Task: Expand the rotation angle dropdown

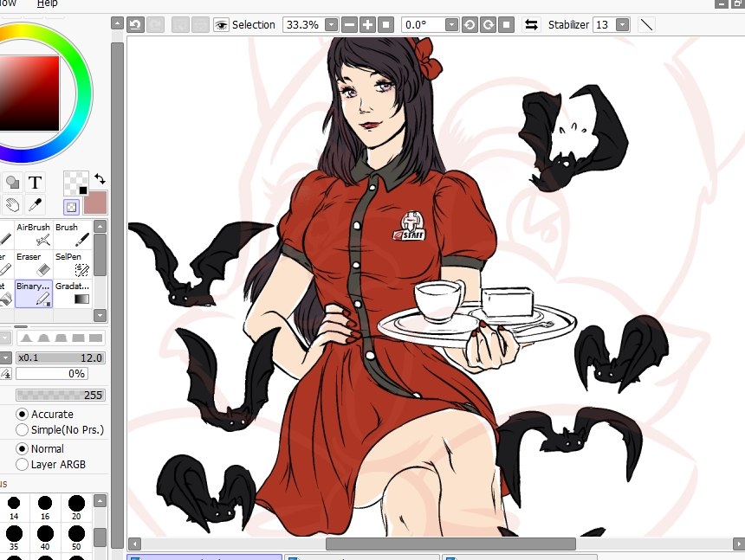Action: click(452, 24)
